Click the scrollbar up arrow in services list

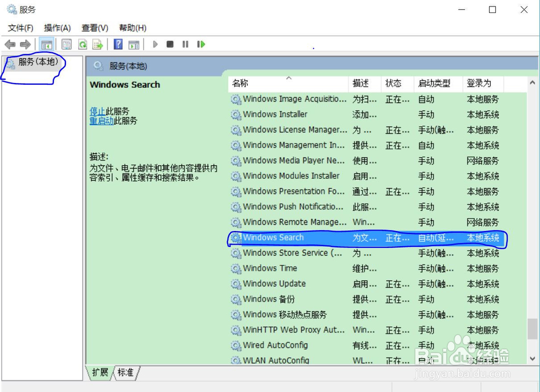coord(532,83)
